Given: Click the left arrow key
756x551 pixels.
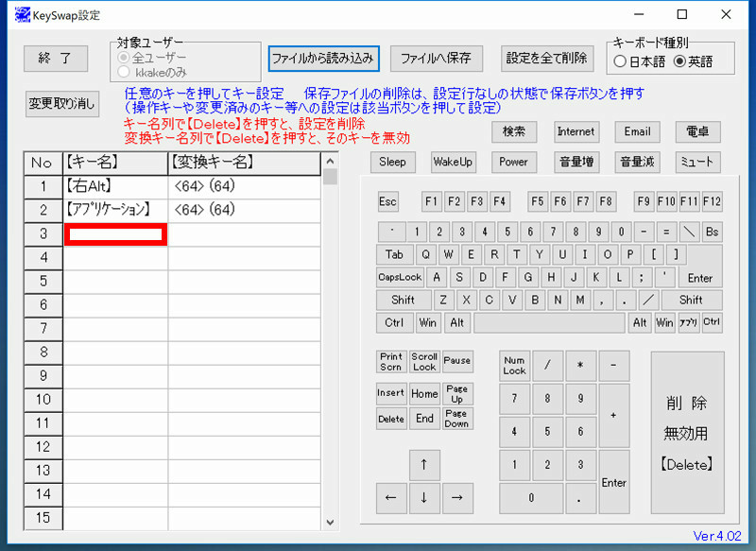Looking at the screenshot, I should [391, 498].
